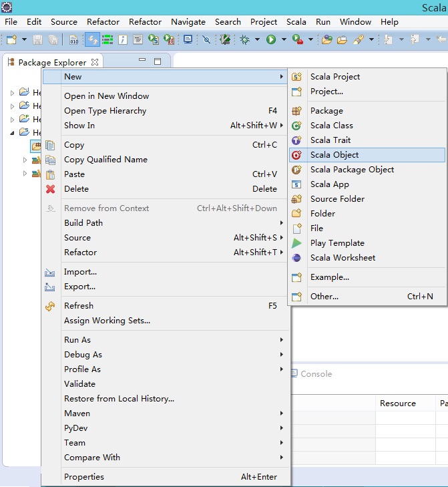Click the Scala Package Object icon

pyautogui.click(x=296, y=170)
